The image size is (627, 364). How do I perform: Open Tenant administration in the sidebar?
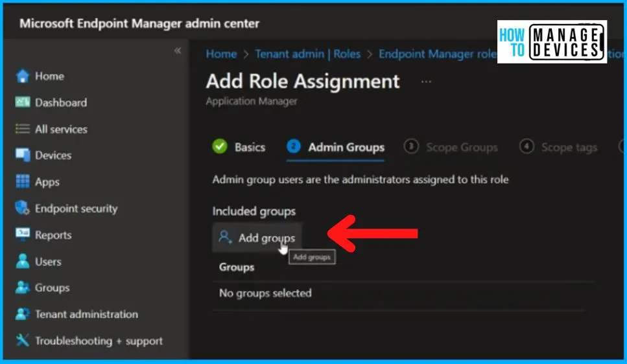click(86, 314)
